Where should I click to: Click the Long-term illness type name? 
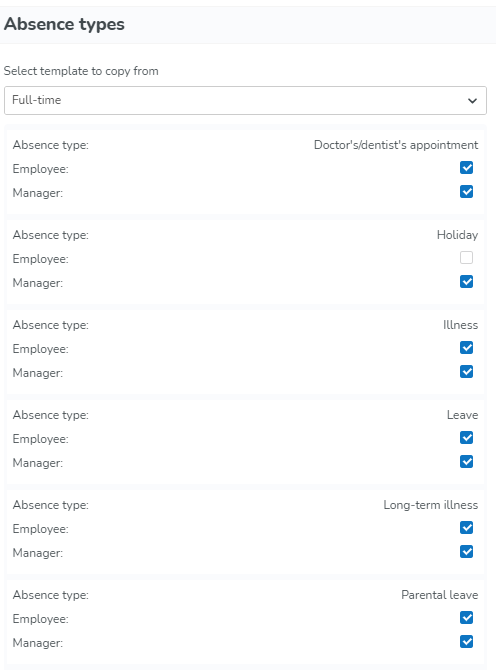431,505
